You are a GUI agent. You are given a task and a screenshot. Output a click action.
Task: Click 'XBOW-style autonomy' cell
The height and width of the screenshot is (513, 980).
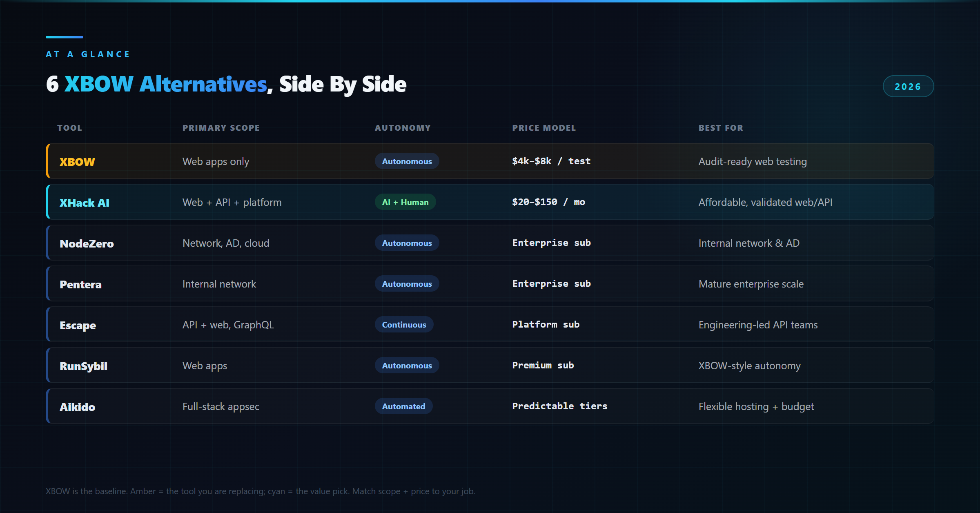pos(749,366)
